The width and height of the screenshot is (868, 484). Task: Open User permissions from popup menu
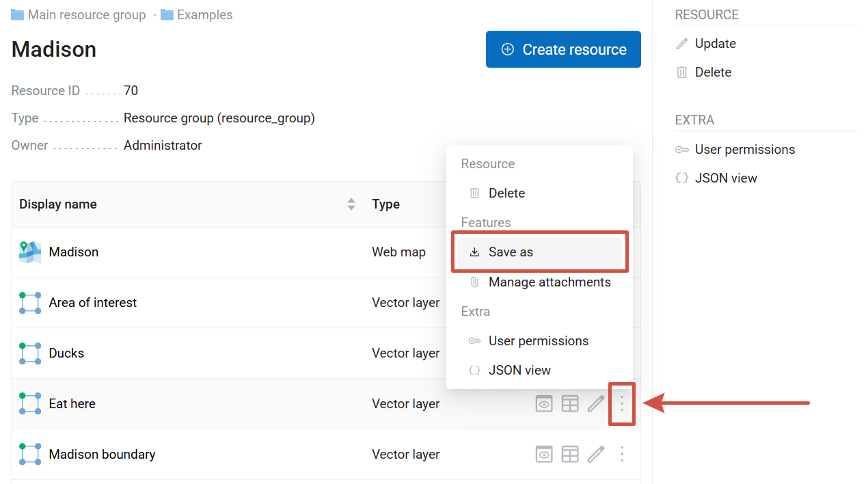pos(538,341)
